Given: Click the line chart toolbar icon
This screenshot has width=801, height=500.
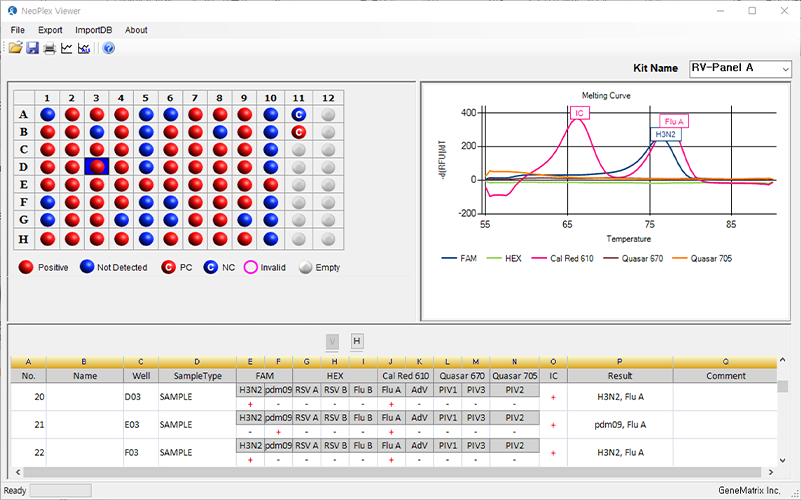Looking at the screenshot, I should coord(67,48).
